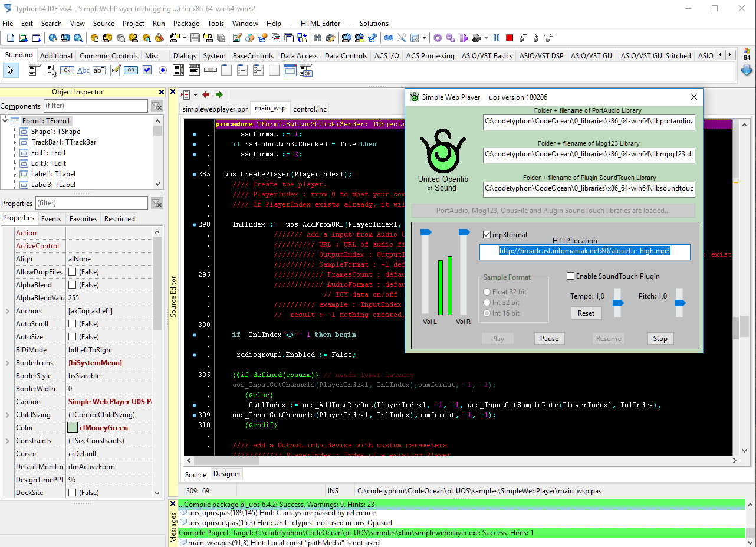Toggle the AutoSize property checkbox
Image resolution: width=756 pixels, height=547 pixels.
click(x=73, y=337)
